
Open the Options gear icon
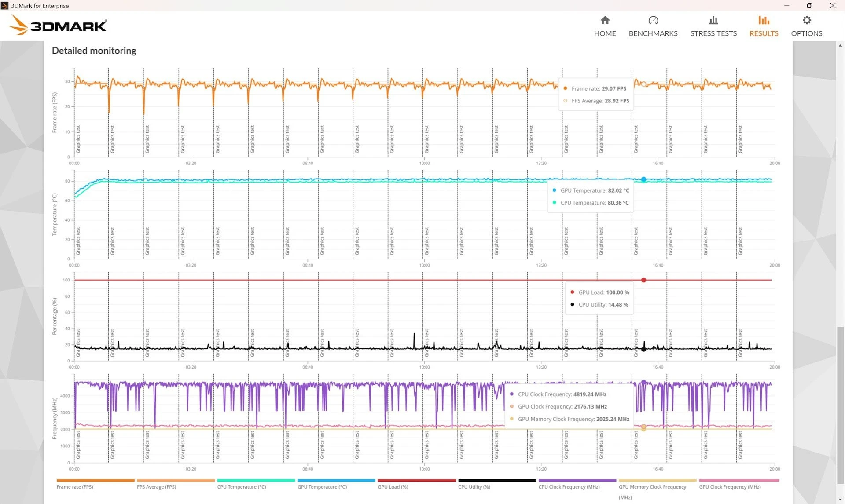point(807,20)
